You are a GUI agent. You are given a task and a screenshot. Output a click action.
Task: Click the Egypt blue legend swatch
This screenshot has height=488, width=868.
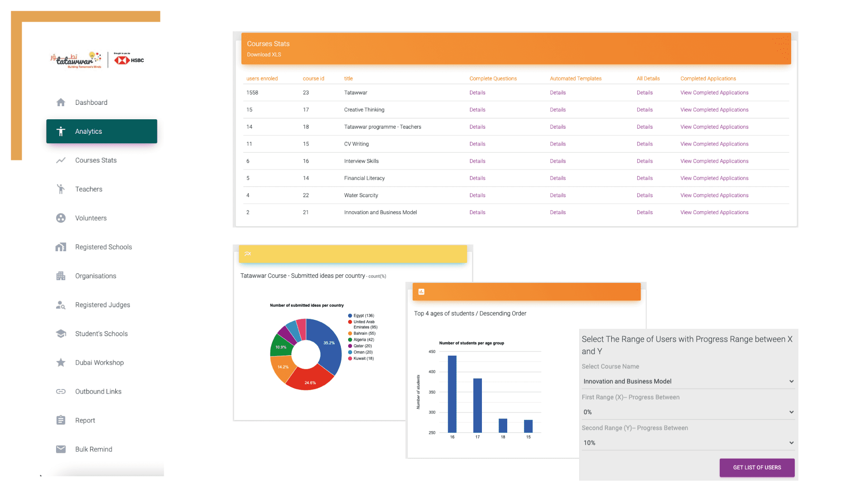pyautogui.click(x=350, y=316)
